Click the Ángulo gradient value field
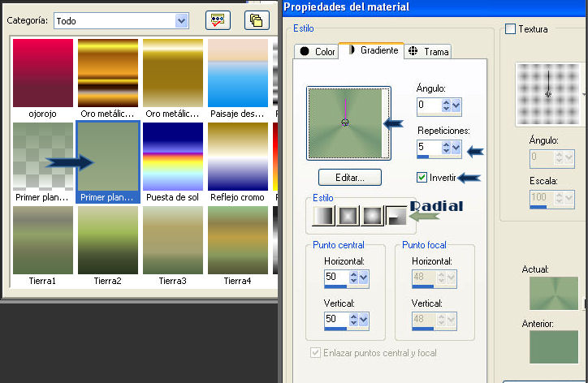This screenshot has height=383, width=588. [429, 105]
